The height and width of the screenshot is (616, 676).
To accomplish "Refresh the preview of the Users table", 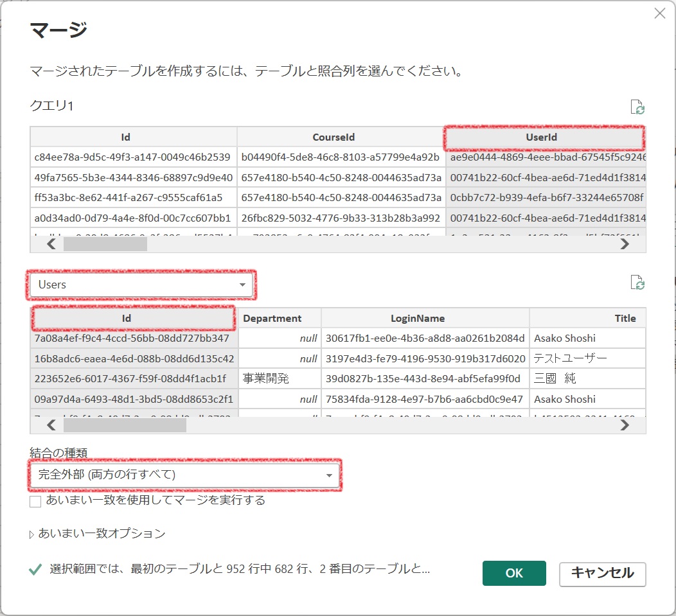I will (638, 283).
